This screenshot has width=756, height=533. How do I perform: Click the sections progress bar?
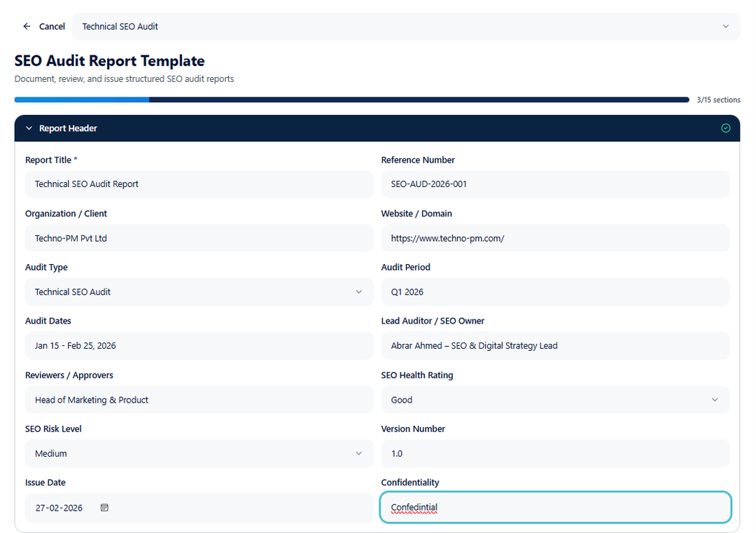(352, 100)
